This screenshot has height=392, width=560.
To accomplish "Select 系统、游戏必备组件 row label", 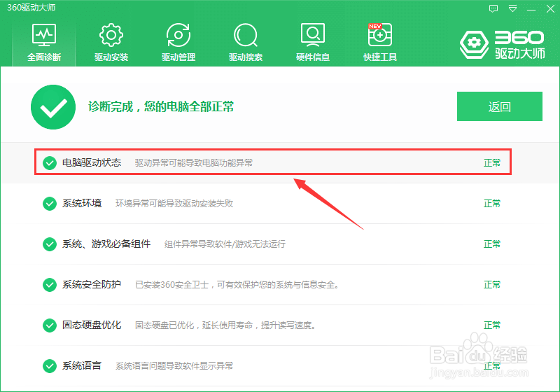I will point(106,244).
